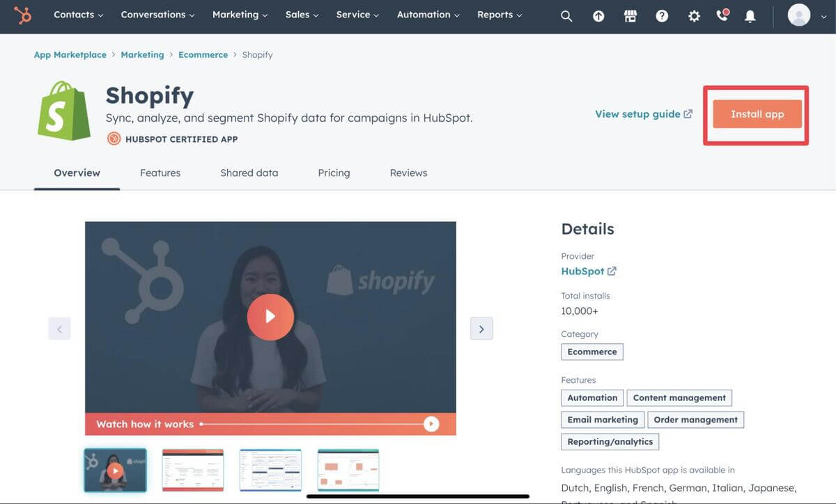Select the first video thumbnail
The height and width of the screenshot is (504, 836).
116,471
